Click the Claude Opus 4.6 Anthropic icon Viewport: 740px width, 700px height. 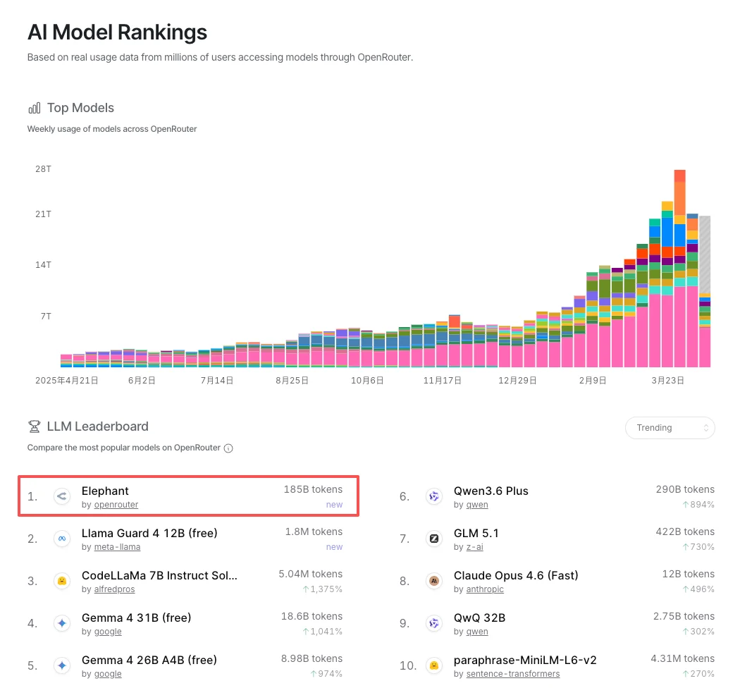[434, 582]
